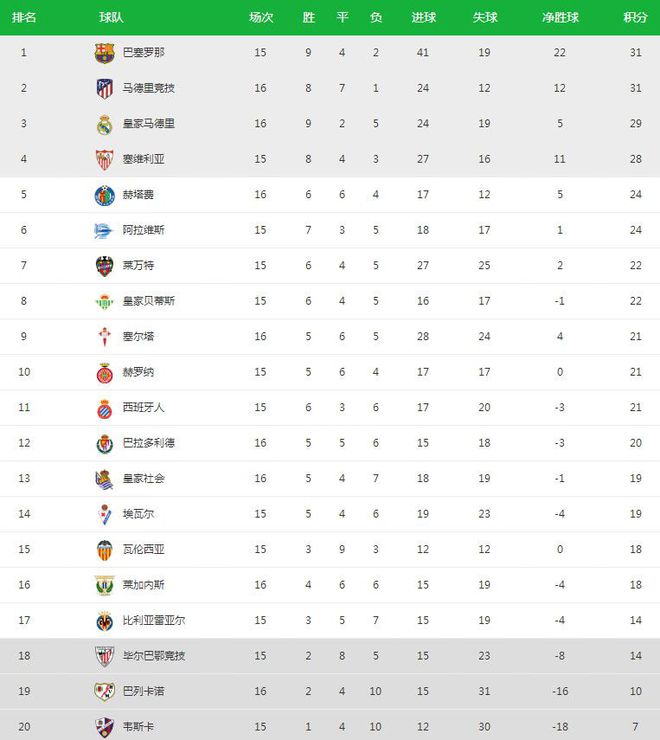Screen dimensions: 660x740
Task: Open the 塞尔塔 team name link
Action: 138,336
